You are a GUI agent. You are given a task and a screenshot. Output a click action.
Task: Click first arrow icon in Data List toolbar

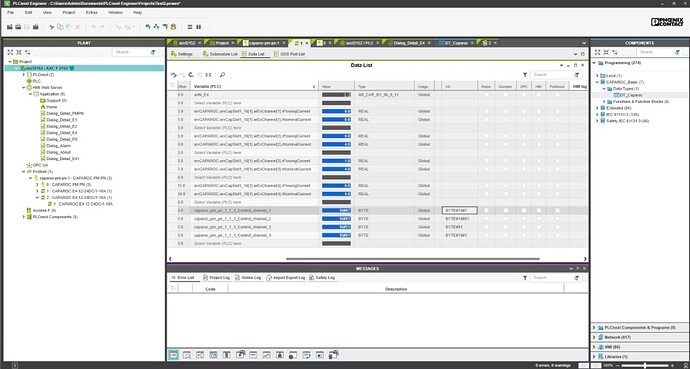point(173,75)
